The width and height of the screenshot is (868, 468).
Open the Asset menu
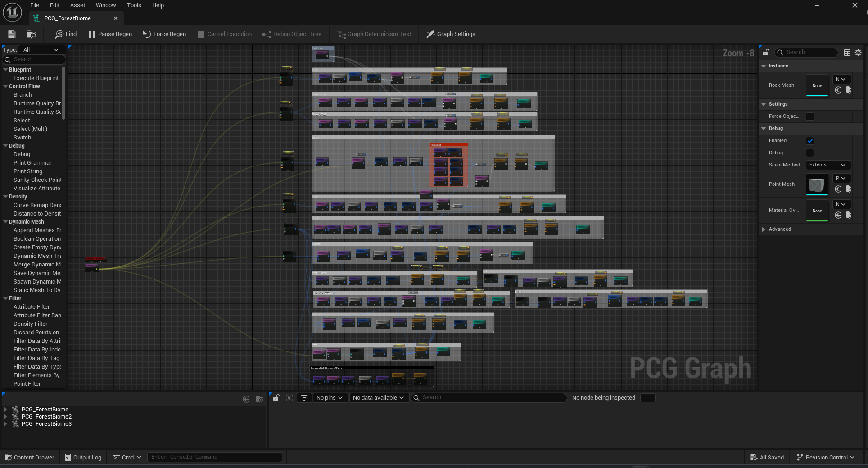point(78,5)
